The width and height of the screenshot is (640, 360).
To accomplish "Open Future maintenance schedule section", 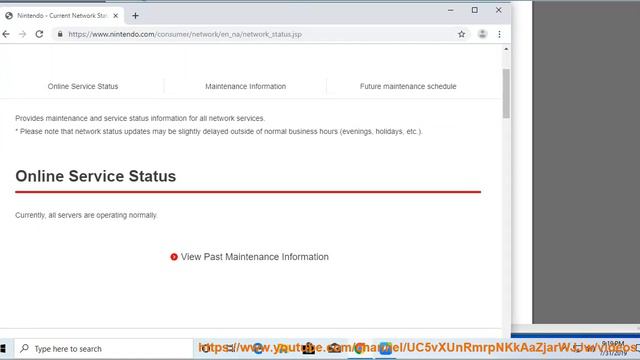I will (x=408, y=87).
